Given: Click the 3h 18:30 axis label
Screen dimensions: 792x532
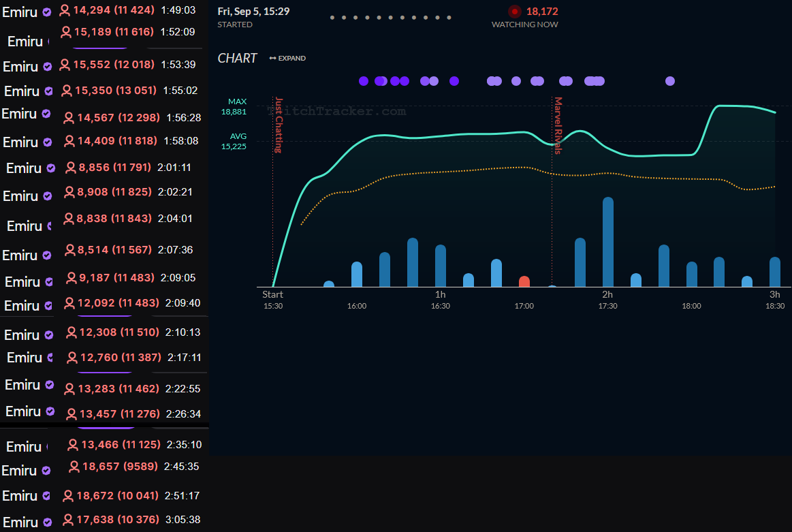Looking at the screenshot, I should coord(775,300).
